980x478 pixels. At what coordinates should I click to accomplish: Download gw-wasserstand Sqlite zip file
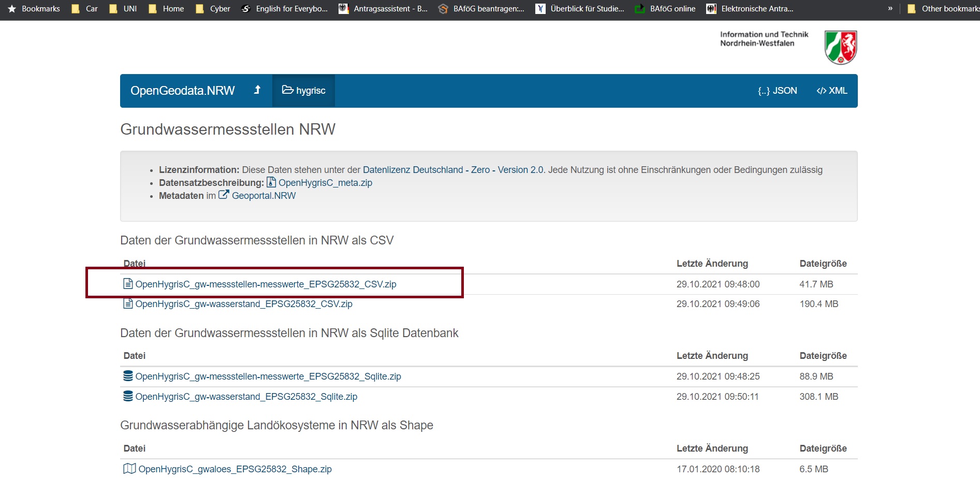coord(246,397)
